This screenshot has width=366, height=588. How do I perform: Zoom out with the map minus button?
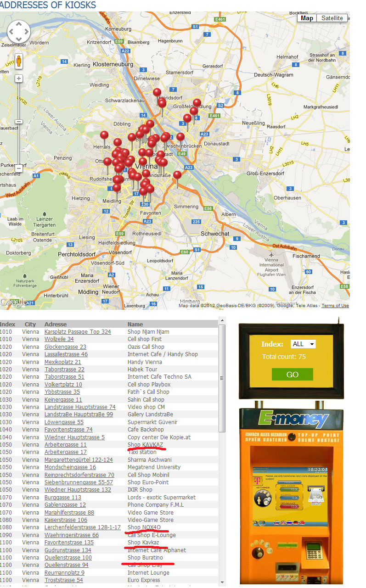point(19,168)
